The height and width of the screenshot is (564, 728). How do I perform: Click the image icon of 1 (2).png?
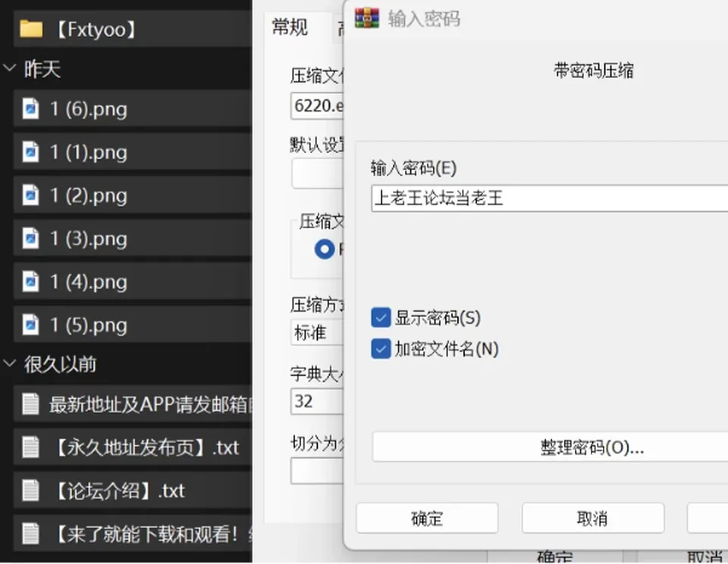coord(30,195)
